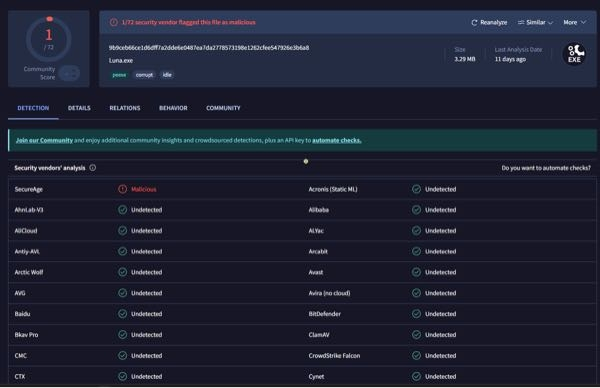Open the COMMUNITY tab

(223, 108)
